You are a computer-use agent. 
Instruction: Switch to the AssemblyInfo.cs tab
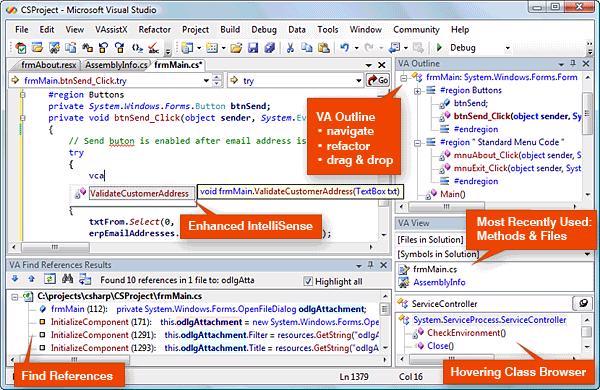point(116,65)
